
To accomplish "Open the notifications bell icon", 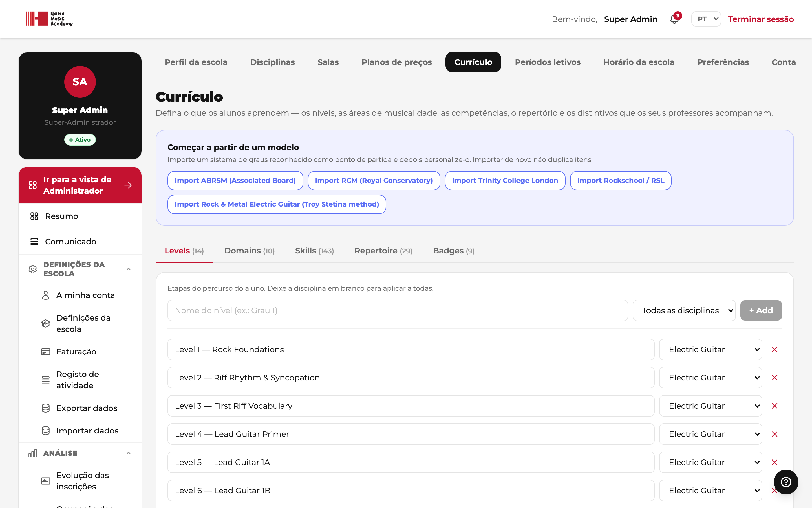I will click(x=674, y=19).
